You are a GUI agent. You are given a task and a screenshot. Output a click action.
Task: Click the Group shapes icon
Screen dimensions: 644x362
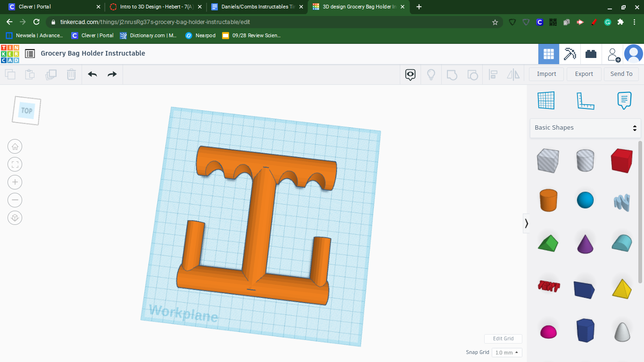click(452, 74)
